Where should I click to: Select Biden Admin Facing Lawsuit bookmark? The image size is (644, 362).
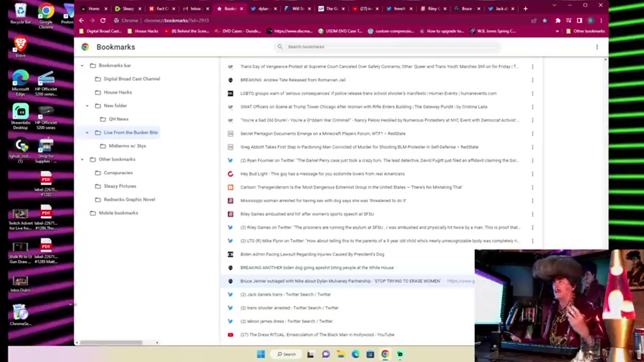(312, 254)
